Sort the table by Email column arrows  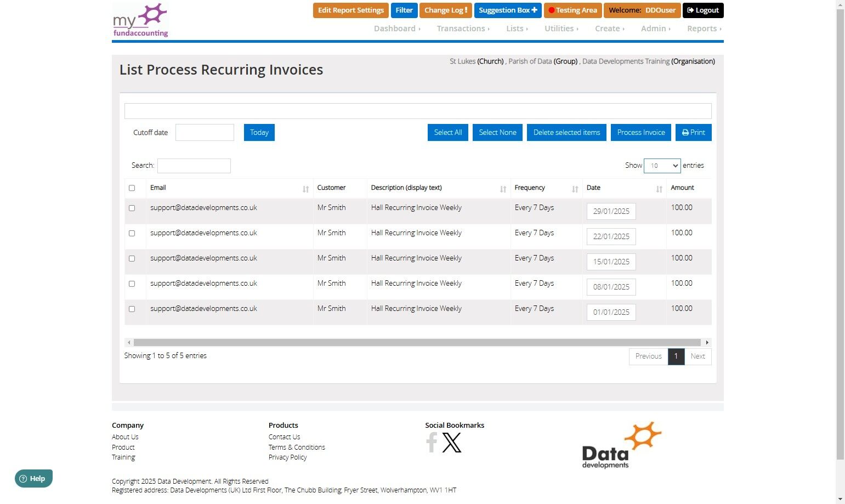click(x=305, y=189)
